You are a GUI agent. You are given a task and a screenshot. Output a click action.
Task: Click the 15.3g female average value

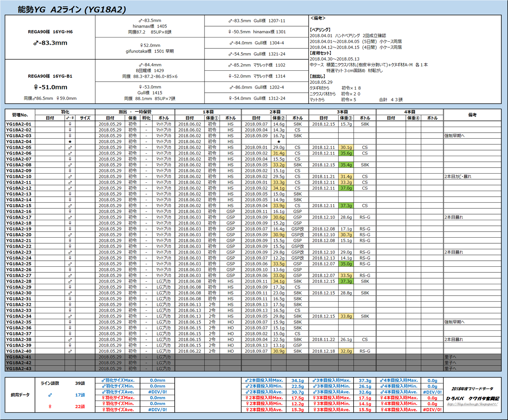click(x=298, y=409)
